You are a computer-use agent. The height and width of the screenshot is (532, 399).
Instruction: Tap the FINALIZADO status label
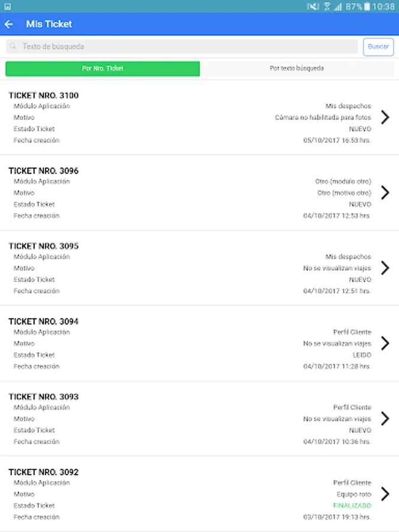(x=352, y=506)
